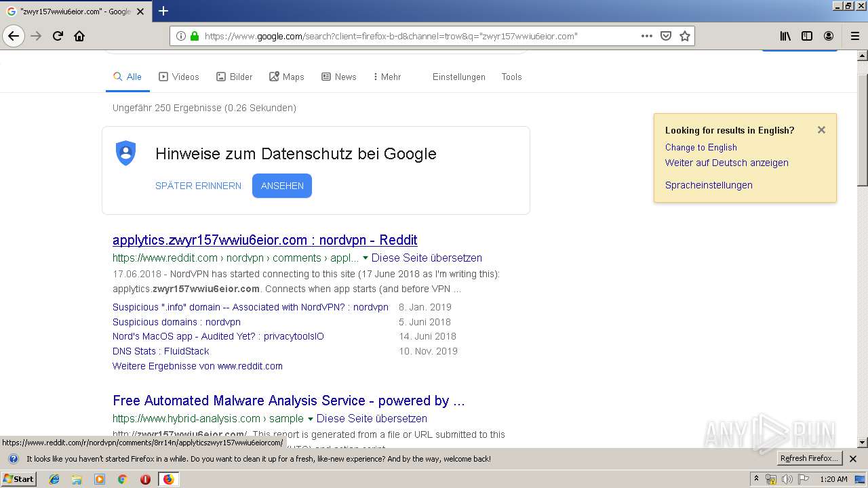868x488 pixels.
Task: Switch to the Maps search tab
Action: [x=287, y=77]
